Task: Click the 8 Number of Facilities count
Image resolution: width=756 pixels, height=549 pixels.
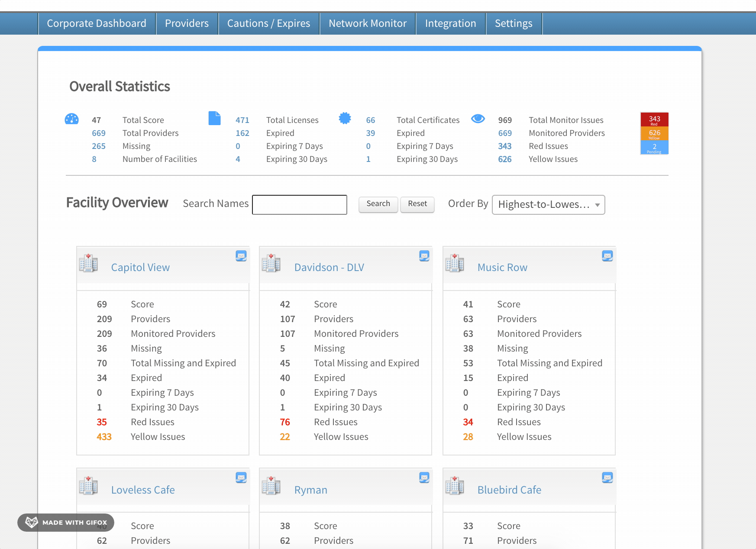Action: (x=94, y=159)
